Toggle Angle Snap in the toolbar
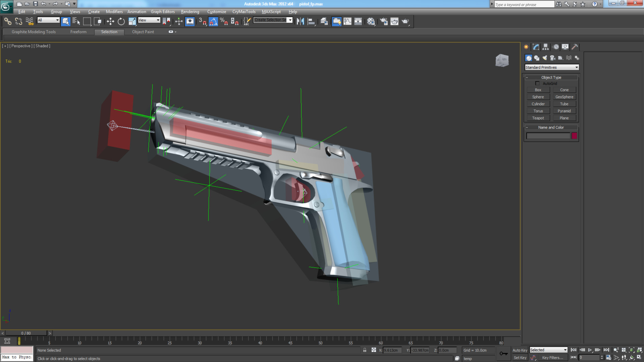Image resolution: width=644 pixels, height=362 pixels. 213,21
